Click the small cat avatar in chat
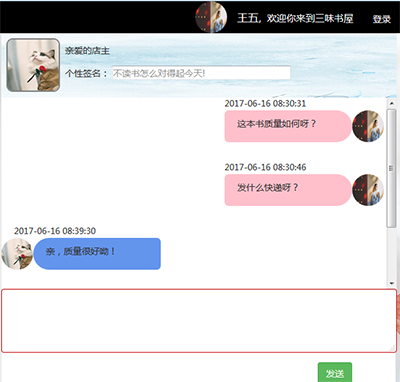Image resolution: width=400 pixels, height=382 pixels. (x=17, y=254)
